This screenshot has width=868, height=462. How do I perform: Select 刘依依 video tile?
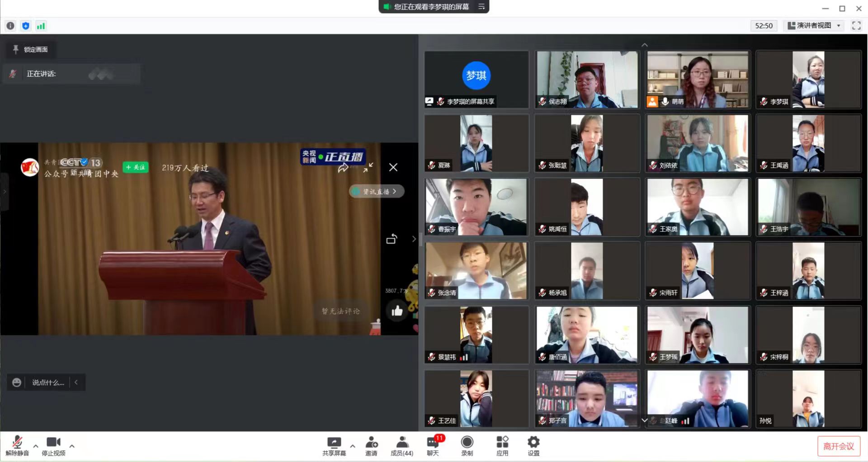(x=698, y=143)
